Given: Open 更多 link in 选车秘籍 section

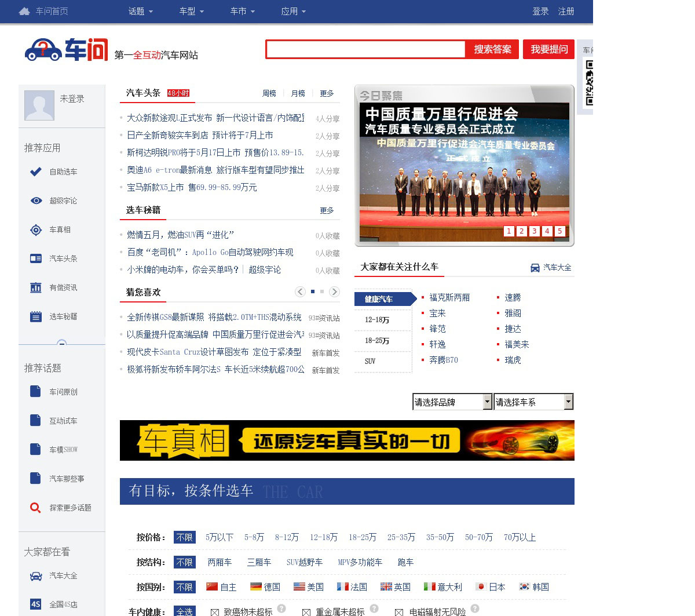Looking at the screenshot, I should click(x=327, y=210).
